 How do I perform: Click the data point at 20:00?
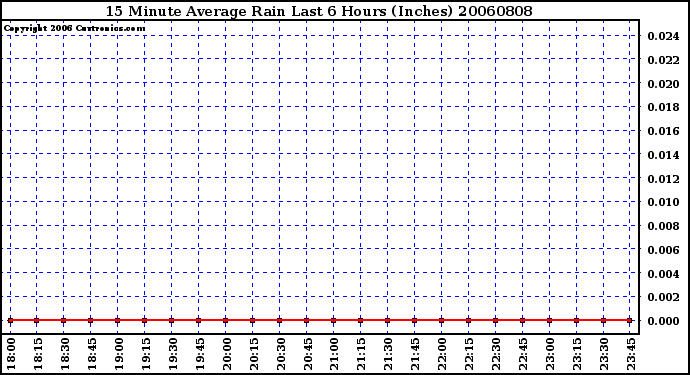point(225,320)
